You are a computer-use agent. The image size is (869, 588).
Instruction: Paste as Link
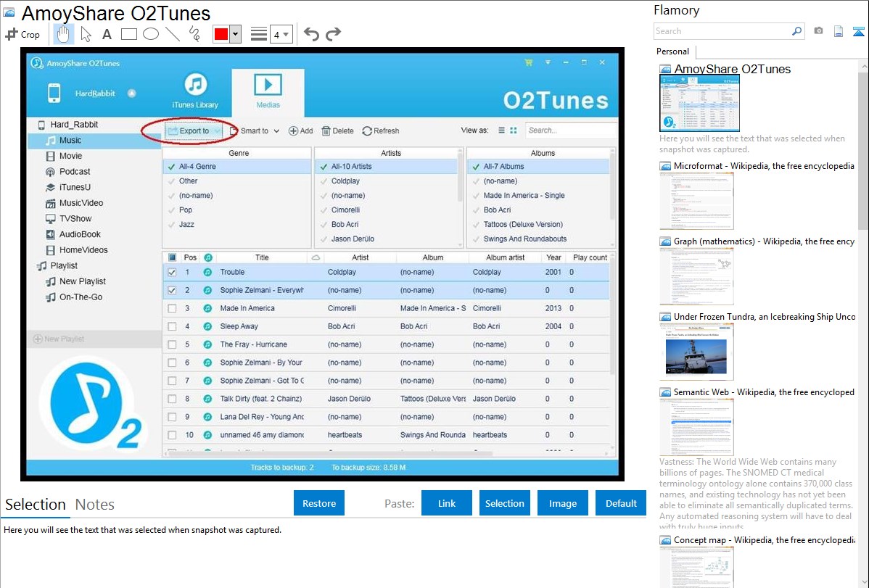[x=447, y=503]
